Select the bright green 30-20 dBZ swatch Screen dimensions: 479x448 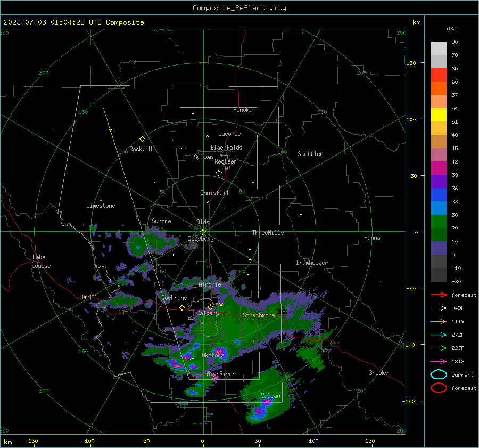(439, 222)
